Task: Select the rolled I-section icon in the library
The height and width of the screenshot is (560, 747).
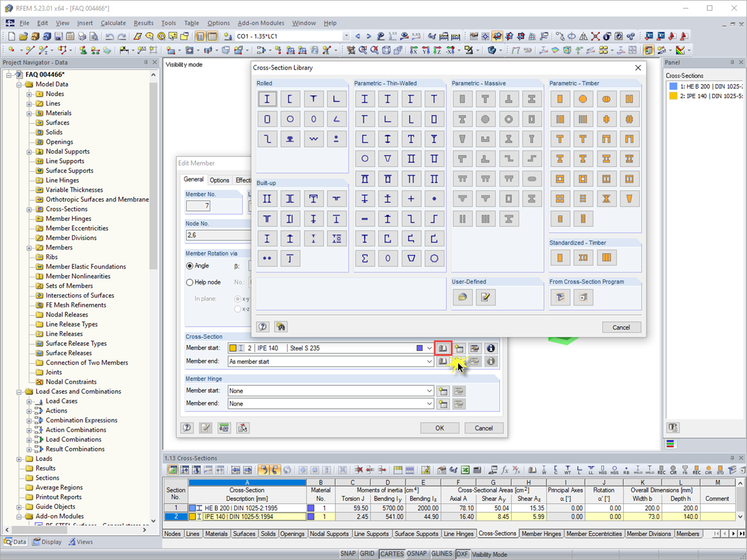Action: [267, 99]
